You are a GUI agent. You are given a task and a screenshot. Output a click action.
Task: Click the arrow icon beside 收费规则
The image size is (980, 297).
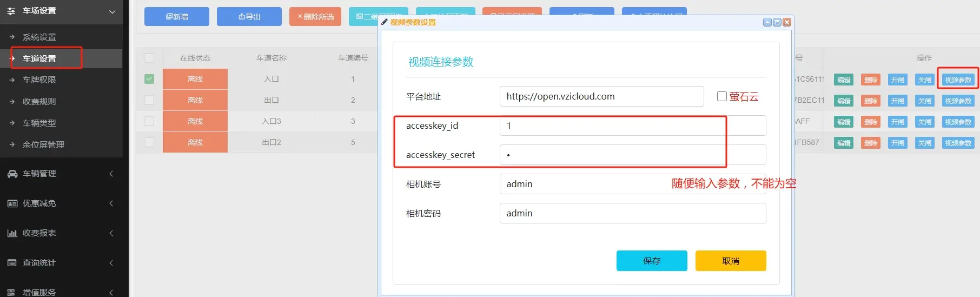[12, 101]
